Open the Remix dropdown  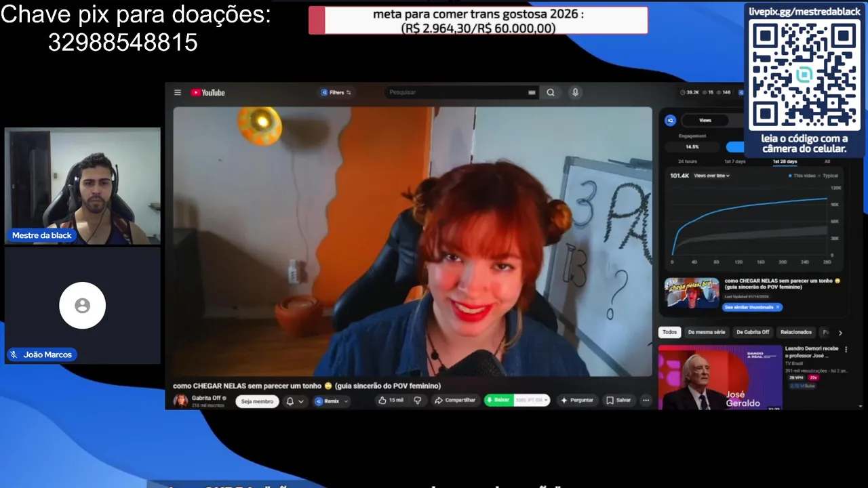tap(332, 401)
